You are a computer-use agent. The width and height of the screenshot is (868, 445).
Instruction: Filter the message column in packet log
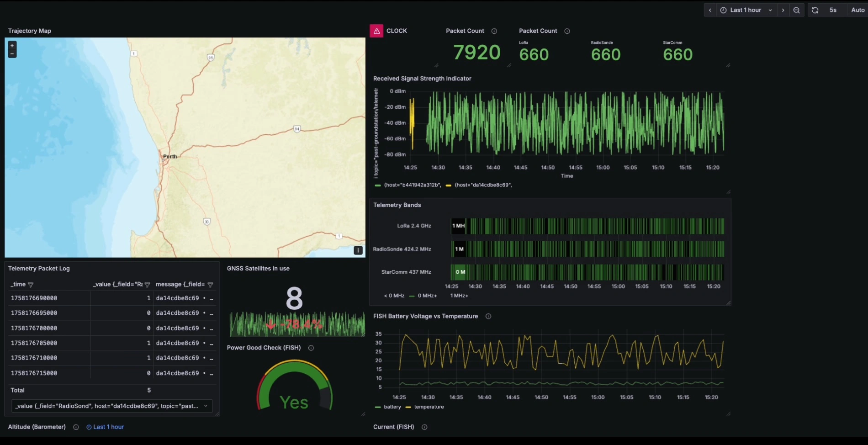pos(210,285)
